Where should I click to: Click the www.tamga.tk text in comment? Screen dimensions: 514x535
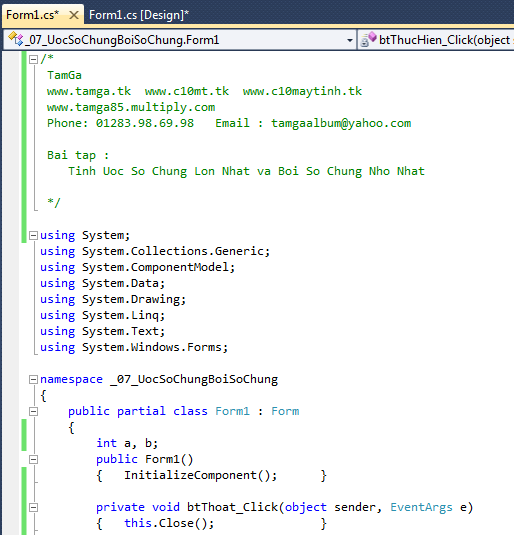pos(89,91)
